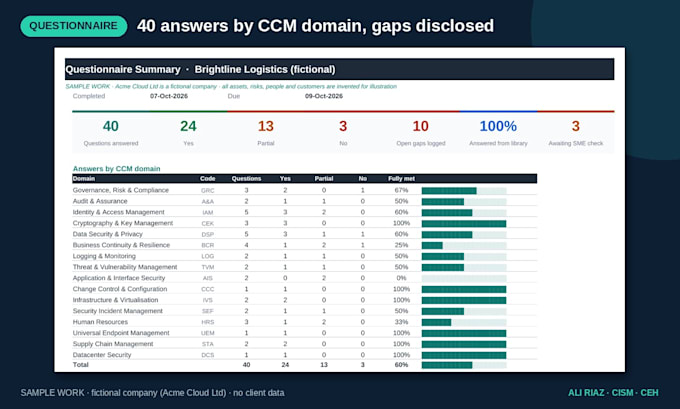Viewport: 680px width, 409px height.
Task: Click the GRC code cell
Action: coord(208,190)
